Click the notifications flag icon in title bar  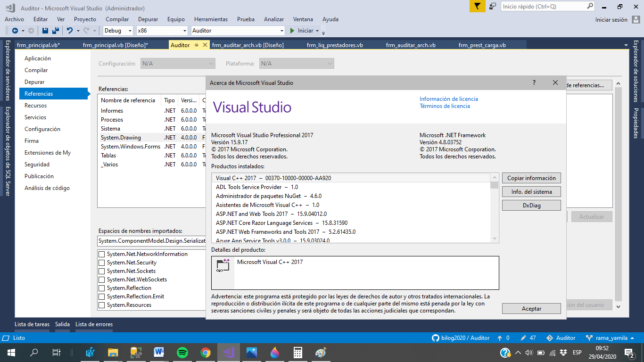coord(477,6)
